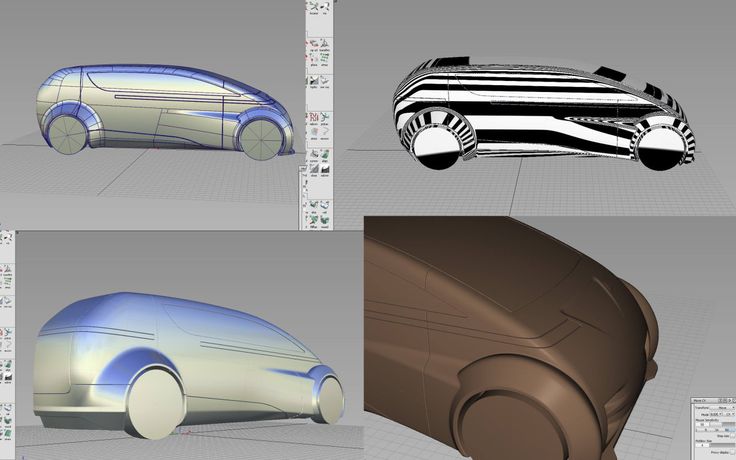Click the topmost icon in the lower-left tool palette
The image size is (736, 460).
(x=5, y=240)
